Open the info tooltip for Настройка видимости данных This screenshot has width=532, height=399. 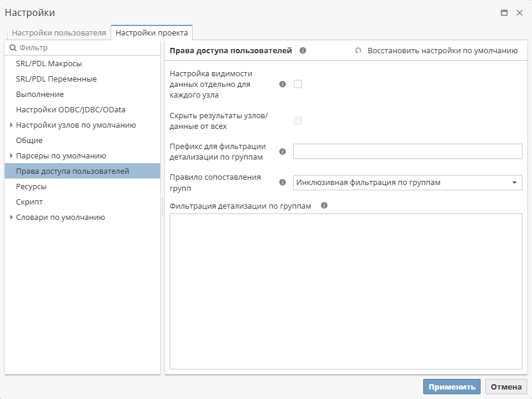pyautogui.click(x=283, y=83)
